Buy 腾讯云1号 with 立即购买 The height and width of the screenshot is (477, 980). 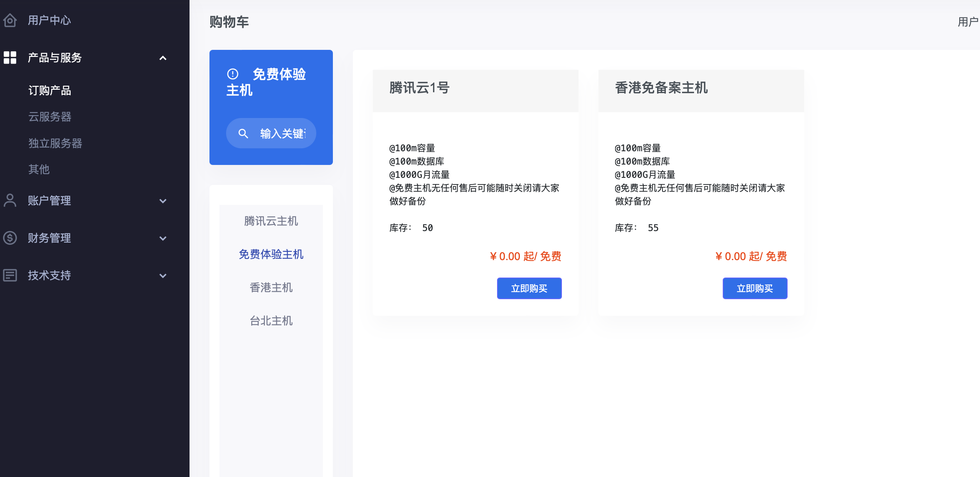529,288
